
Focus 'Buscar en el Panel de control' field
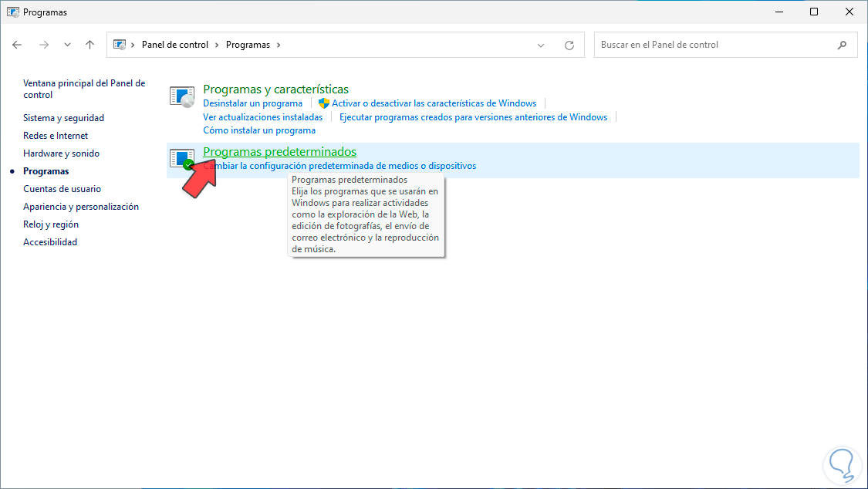pyautogui.click(x=726, y=45)
